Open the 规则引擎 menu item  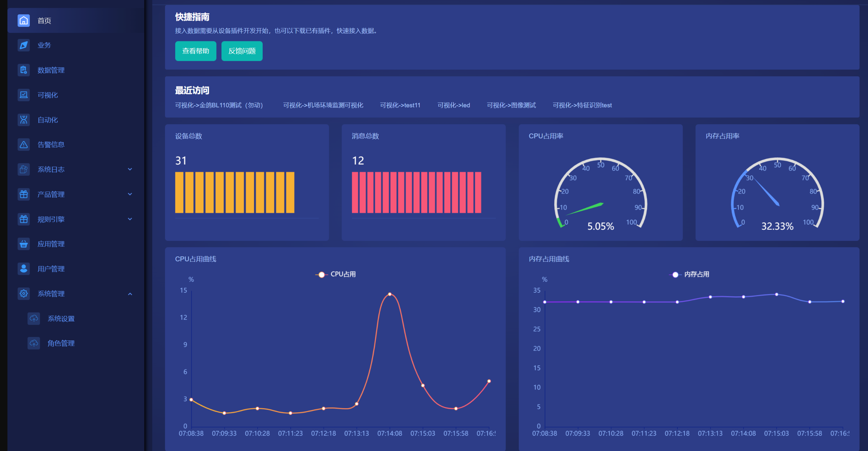[x=51, y=219]
